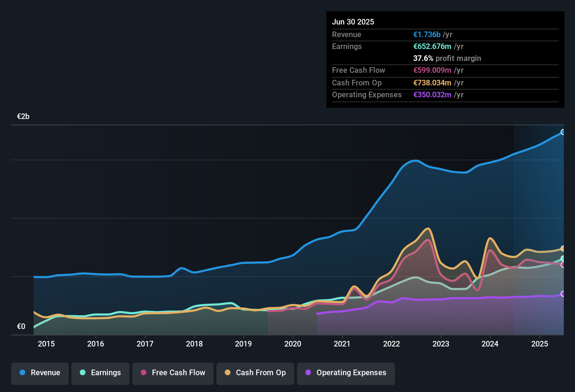
Task: Select the Operating Expenses endpoint marker
Action: coord(563,294)
